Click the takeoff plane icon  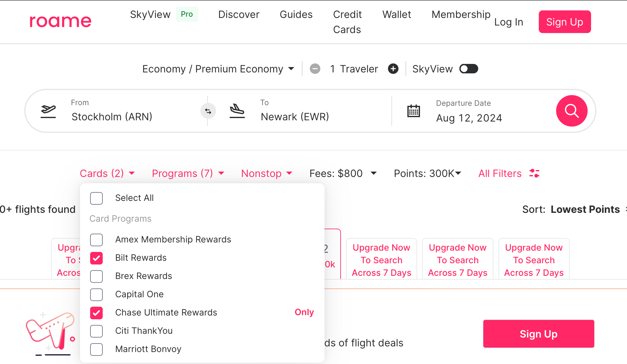(48, 111)
